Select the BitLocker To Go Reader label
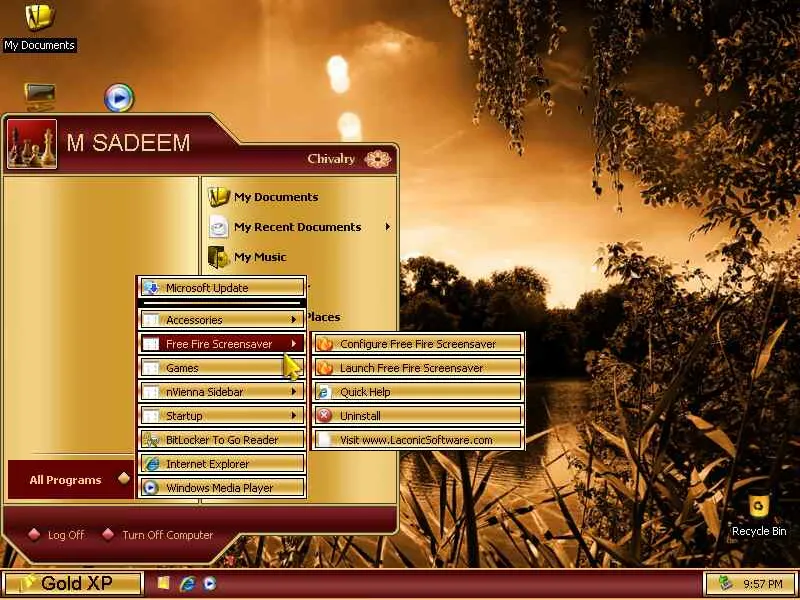The image size is (800, 600). pos(222,440)
